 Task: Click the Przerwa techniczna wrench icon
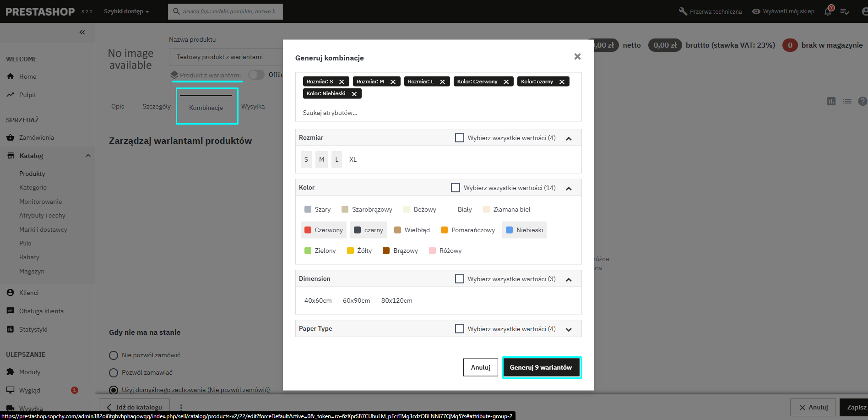pyautogui.click(x=683, y=11)
